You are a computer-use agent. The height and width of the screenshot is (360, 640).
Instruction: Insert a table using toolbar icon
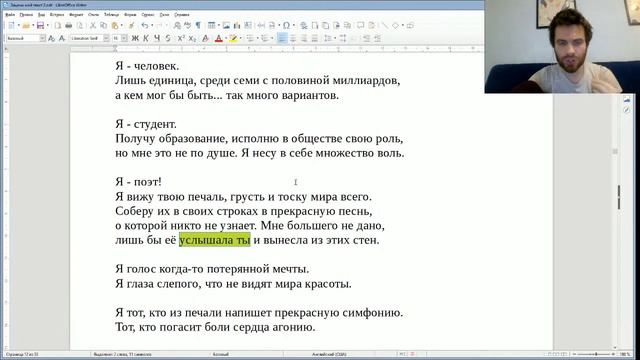point(211,25)
